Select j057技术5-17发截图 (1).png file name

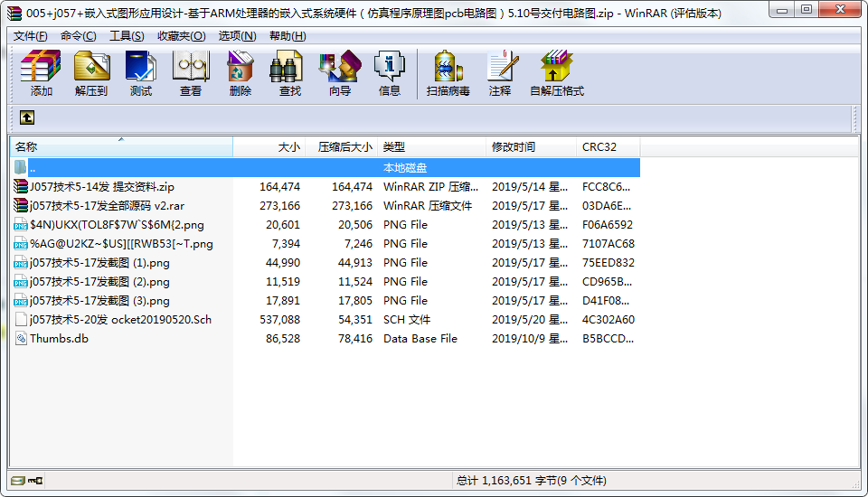[99, 262]
